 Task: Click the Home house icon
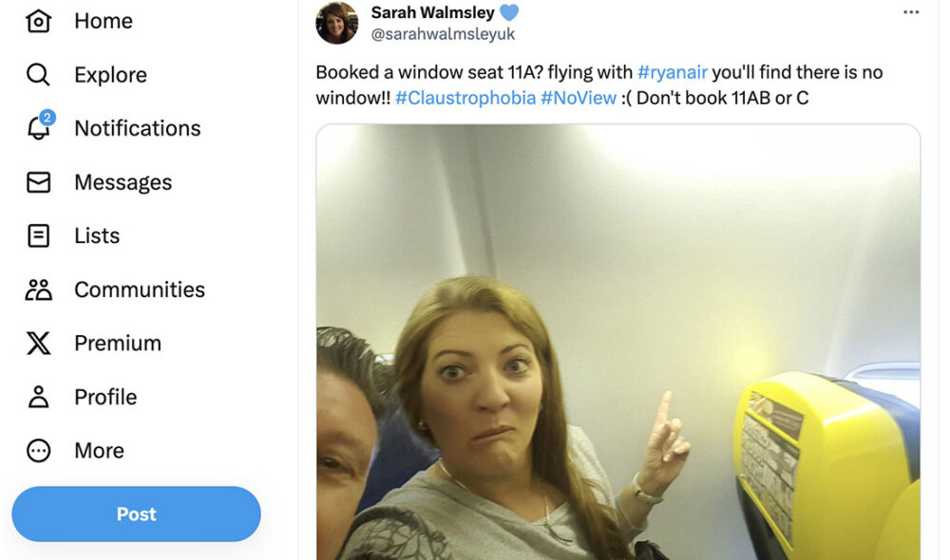click(x=38, y=21)
